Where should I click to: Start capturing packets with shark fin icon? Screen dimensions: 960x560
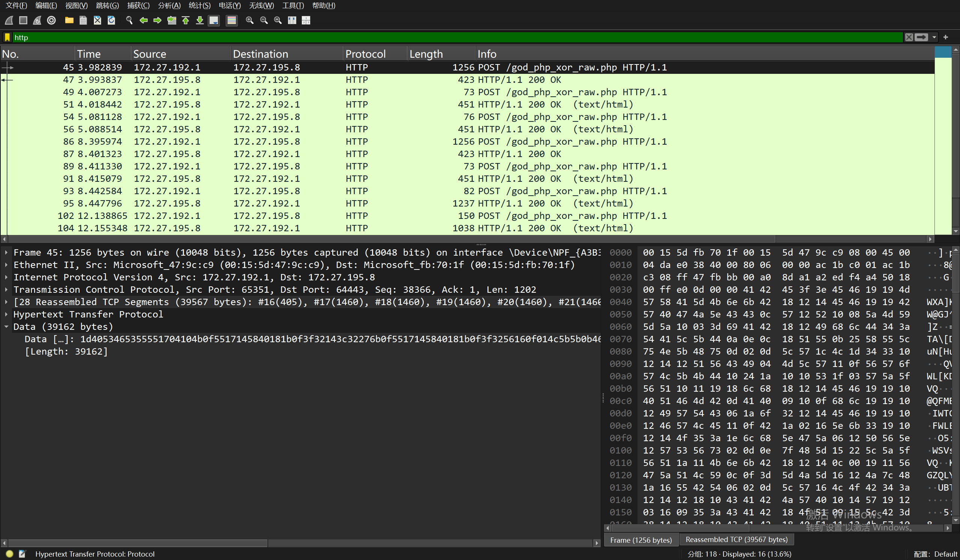pyautogui.click(x=9, y=20)
